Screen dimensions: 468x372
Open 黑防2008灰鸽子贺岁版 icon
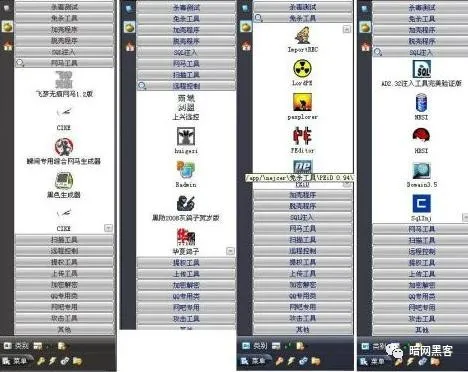[186, 203]
